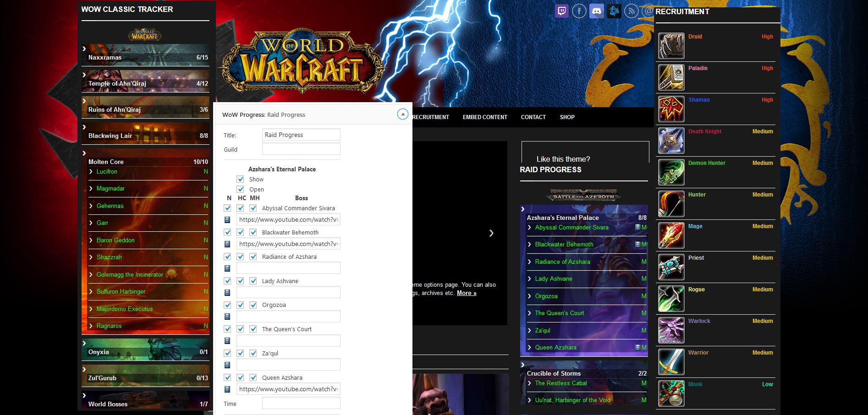This screenshot has height=415, width=868.
Task: Click the Priest class icon
Action: coord(671,267)
